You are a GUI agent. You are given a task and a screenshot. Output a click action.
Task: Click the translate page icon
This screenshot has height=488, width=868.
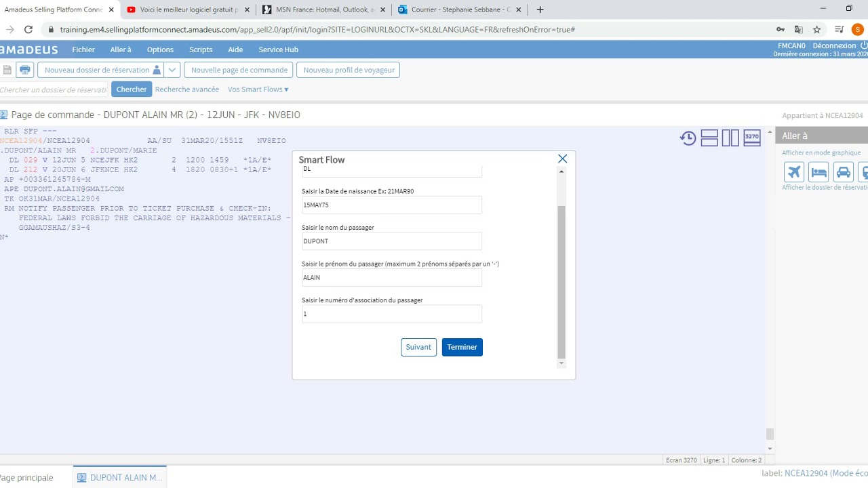pyautogui.click(x=799, y=30)
